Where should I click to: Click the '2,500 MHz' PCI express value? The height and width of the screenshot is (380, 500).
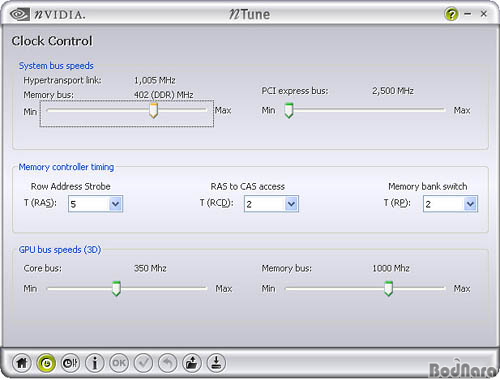point(393,91)
